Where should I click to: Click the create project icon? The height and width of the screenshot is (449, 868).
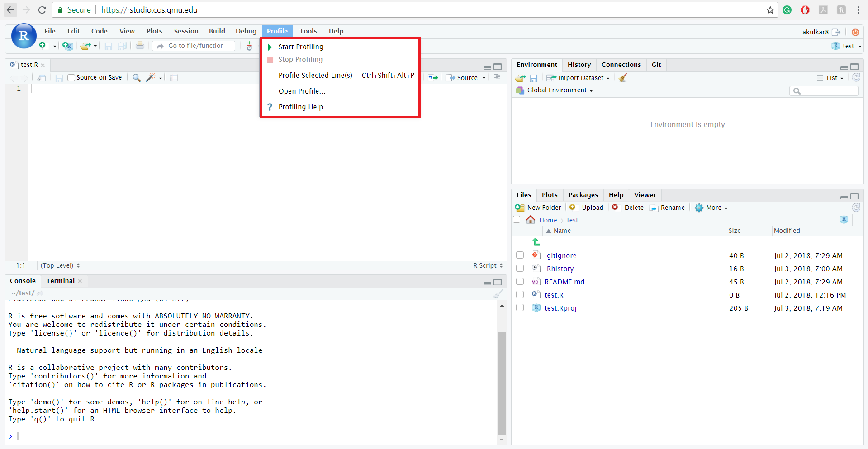[67, 46]
